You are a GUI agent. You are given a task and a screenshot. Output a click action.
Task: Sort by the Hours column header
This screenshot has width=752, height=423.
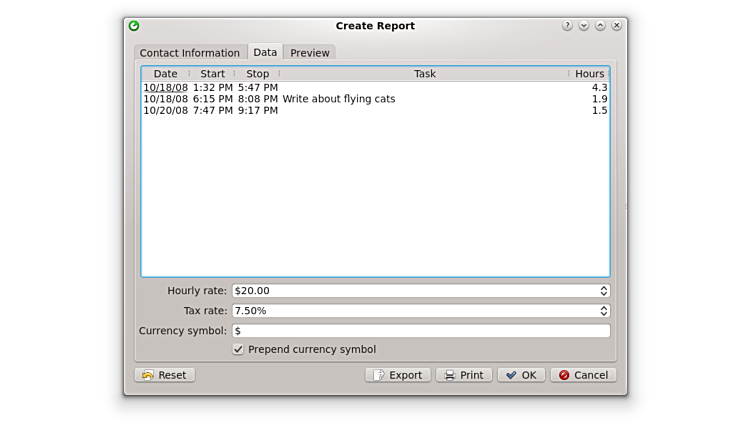pos(589,74)
